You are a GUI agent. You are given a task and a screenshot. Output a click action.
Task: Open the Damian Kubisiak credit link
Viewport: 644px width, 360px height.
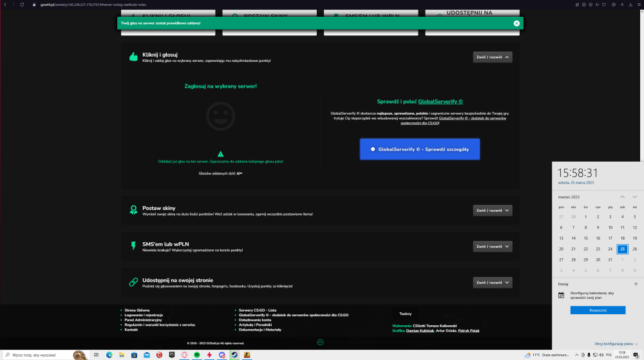tap(420, 331)
